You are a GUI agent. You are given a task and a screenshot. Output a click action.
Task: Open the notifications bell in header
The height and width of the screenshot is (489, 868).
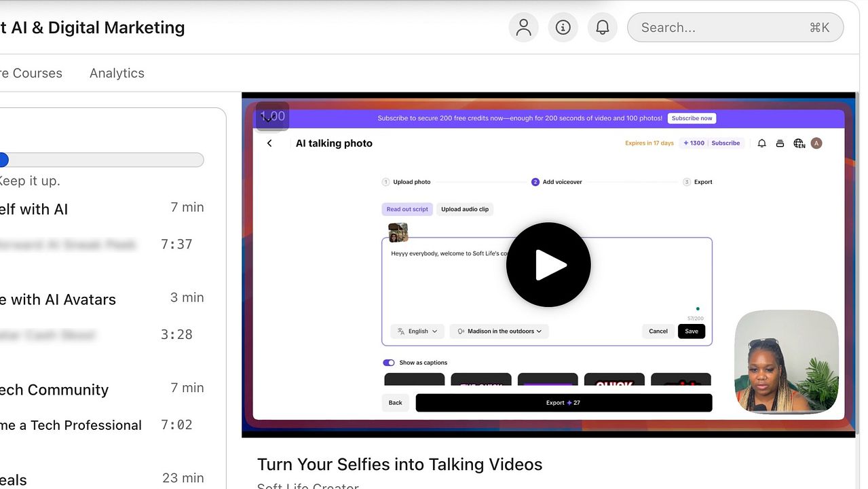click(602, 27)
